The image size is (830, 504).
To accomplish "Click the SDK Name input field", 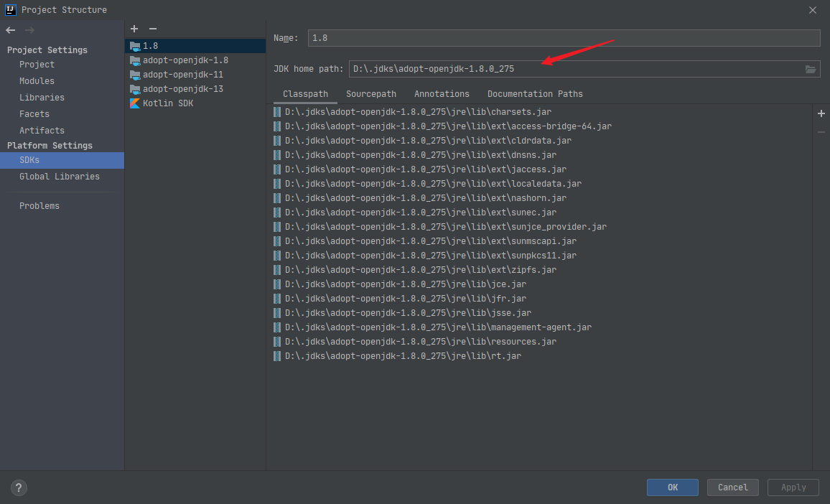I will [564, 38].
